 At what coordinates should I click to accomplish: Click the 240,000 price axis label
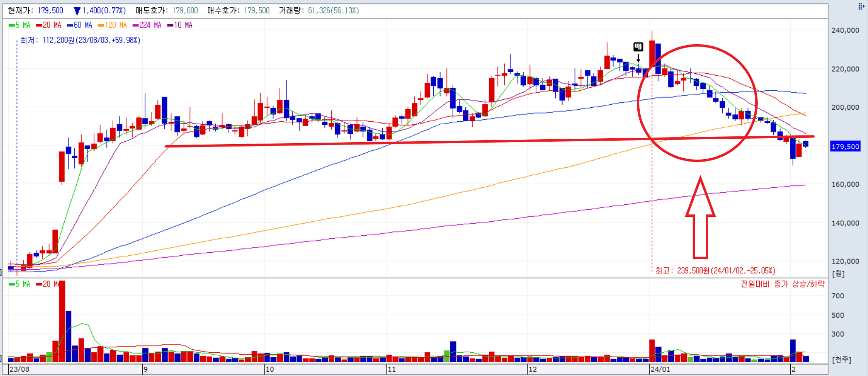pos(845,30)
